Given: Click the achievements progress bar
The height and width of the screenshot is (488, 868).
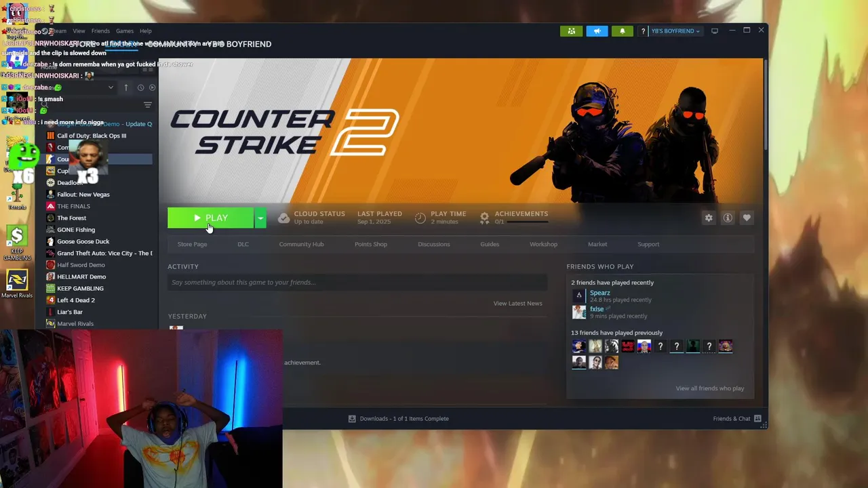Looking at the screenshot, I should [x=527, y=222].
